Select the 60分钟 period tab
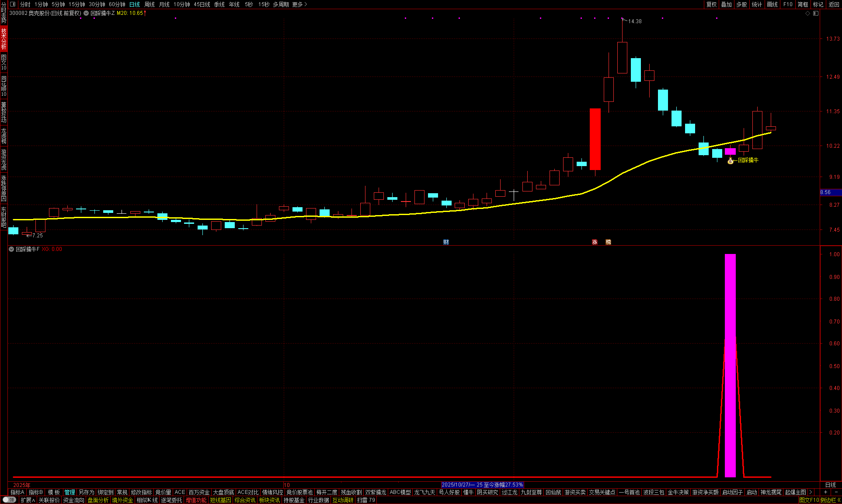The height and width of the screenshot is (504, 842). [117, 4]
